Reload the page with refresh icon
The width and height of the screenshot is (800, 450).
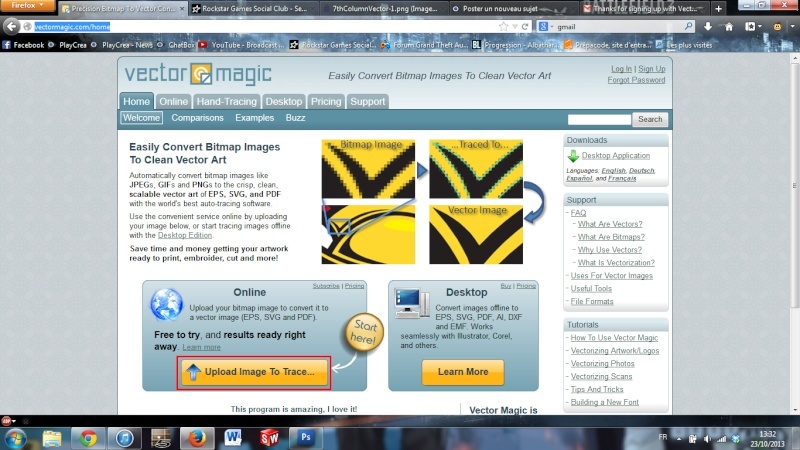click(524, 27)
